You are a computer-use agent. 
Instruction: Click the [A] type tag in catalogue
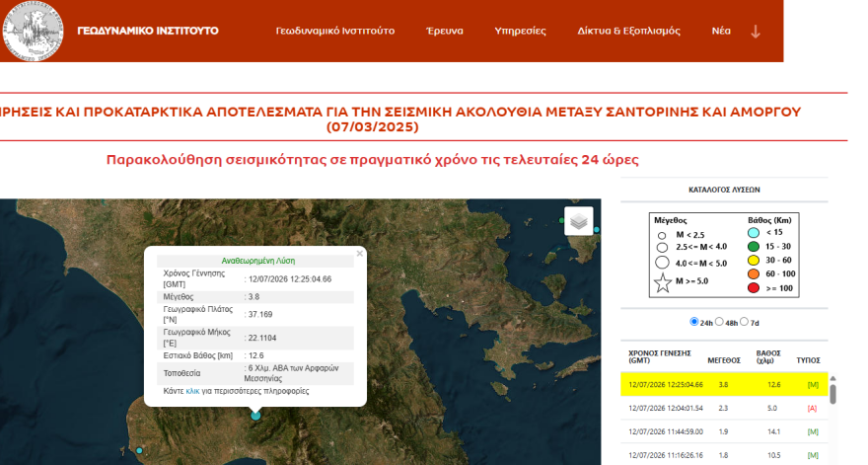point(812,408)
